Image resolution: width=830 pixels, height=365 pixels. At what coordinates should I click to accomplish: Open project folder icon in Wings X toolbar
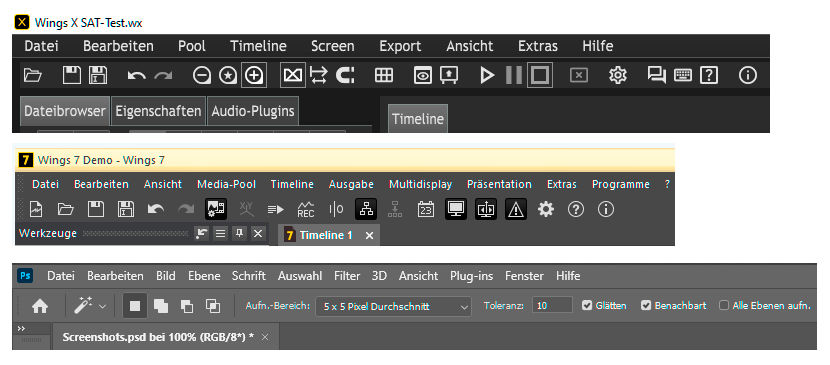(33, 76)
